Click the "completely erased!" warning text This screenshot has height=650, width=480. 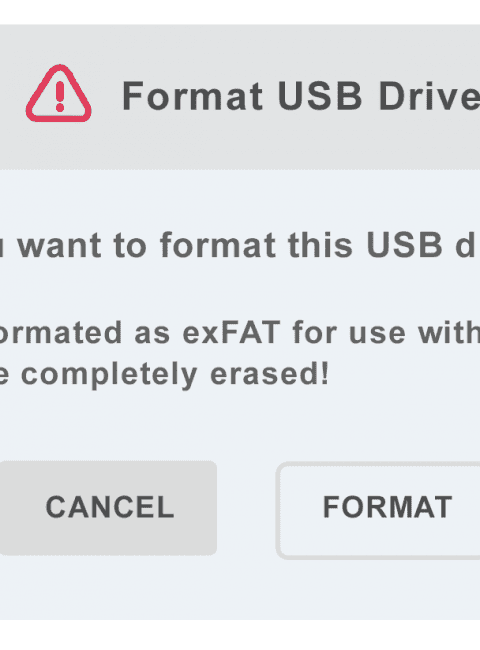[x=175, y=374]
